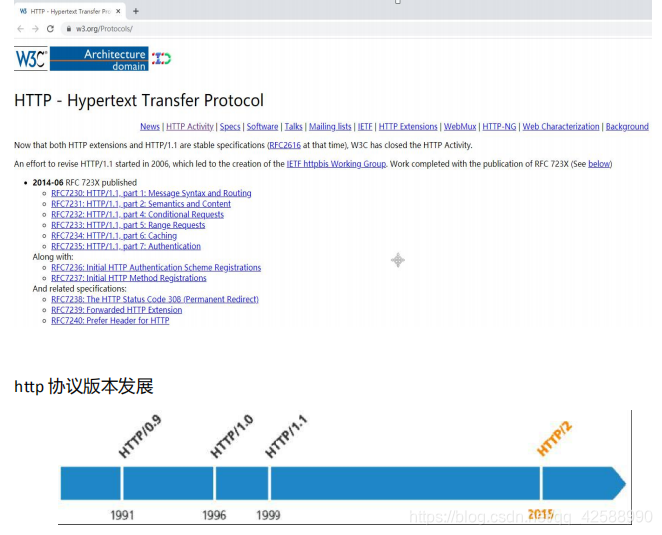662x535 pixels.
Task: Click the padlock site info icon
Action: tap(68, 29)
